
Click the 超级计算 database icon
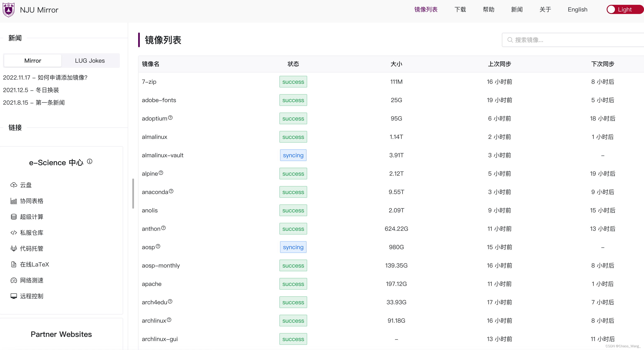click(x=14, y=217)
